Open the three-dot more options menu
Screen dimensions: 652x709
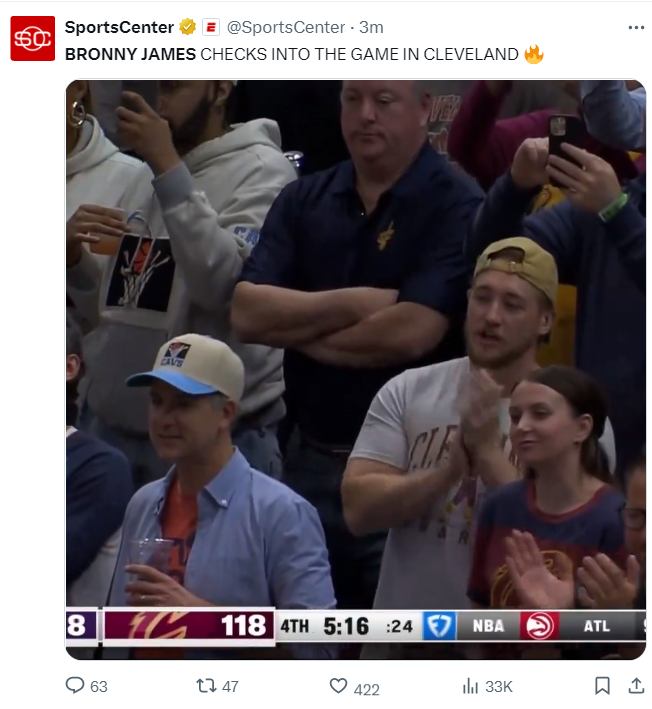pyautogui.click(x=636, y=28)
